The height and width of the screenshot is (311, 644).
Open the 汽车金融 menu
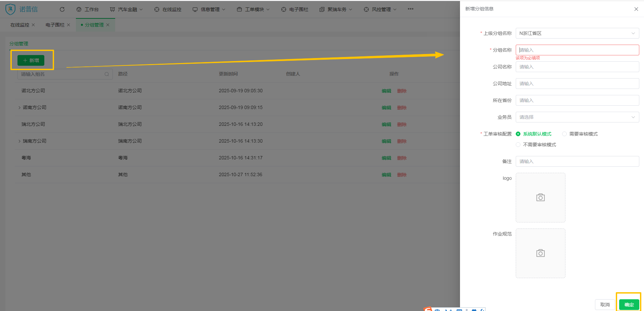pyautogui.click(x=127, y=9)
